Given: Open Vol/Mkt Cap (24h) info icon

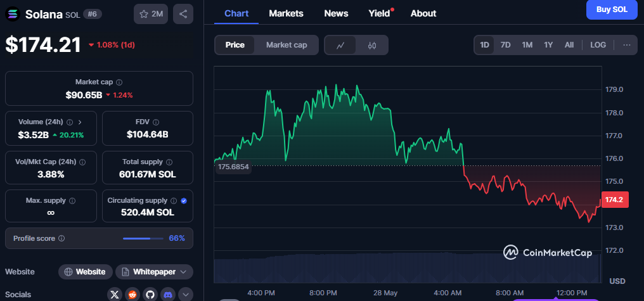Looking at the screenshot, I should tap(82, 162).
